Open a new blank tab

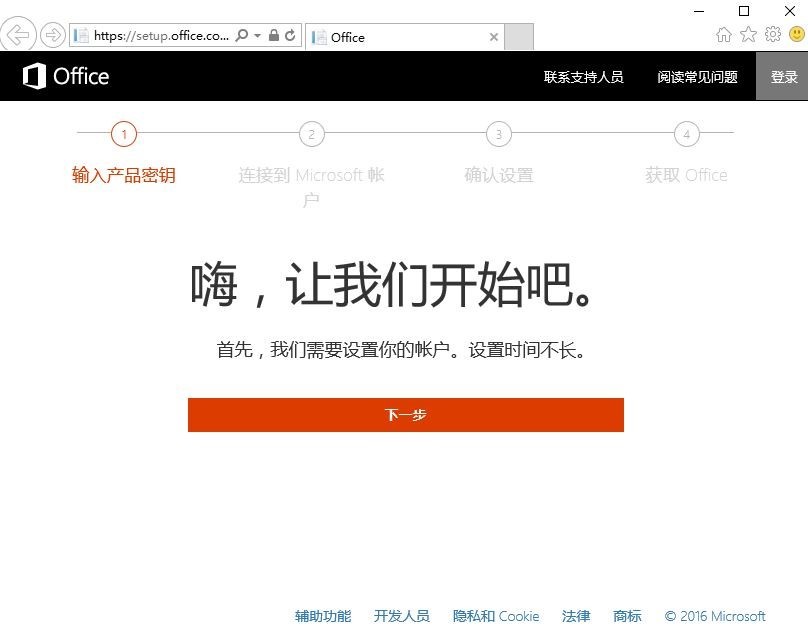click(x=518, y=37)
